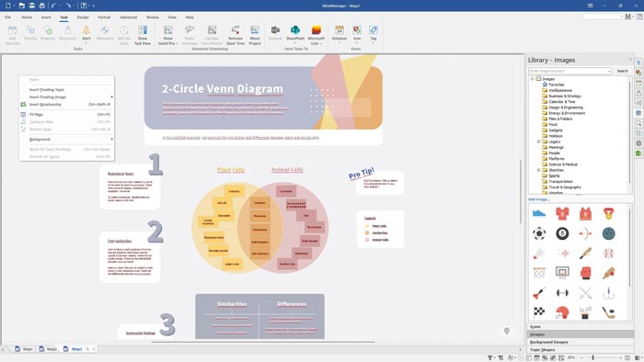Select the gold medal library image

pos(609,213)
